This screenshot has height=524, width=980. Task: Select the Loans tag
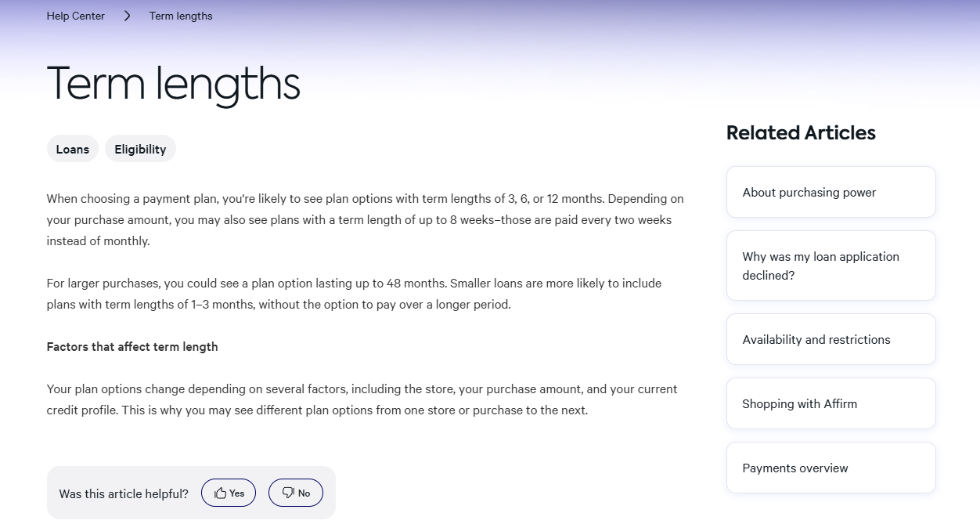[x=72, y=148]
